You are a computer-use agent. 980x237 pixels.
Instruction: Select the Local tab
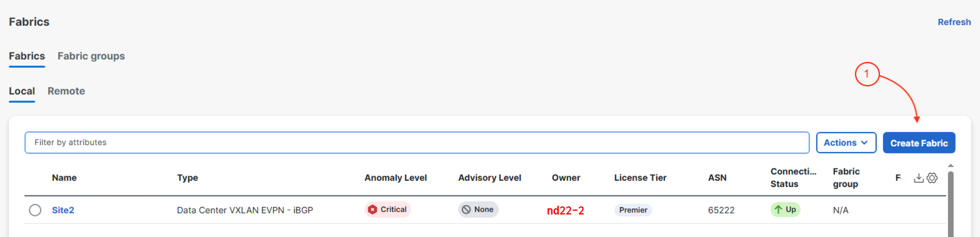pos(22,91)
